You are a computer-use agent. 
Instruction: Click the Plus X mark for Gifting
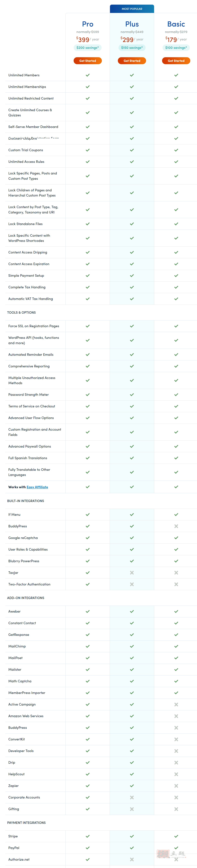(132, 809)
